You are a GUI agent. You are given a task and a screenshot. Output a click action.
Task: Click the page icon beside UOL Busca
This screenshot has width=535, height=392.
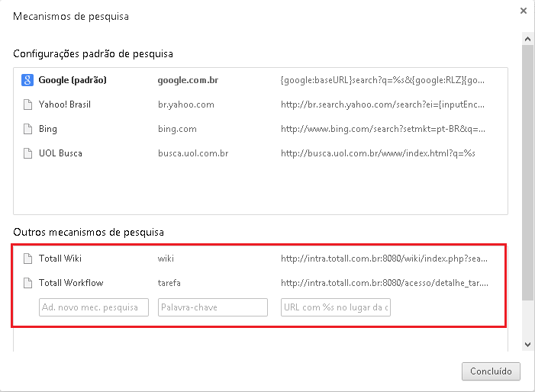point(27,153)
